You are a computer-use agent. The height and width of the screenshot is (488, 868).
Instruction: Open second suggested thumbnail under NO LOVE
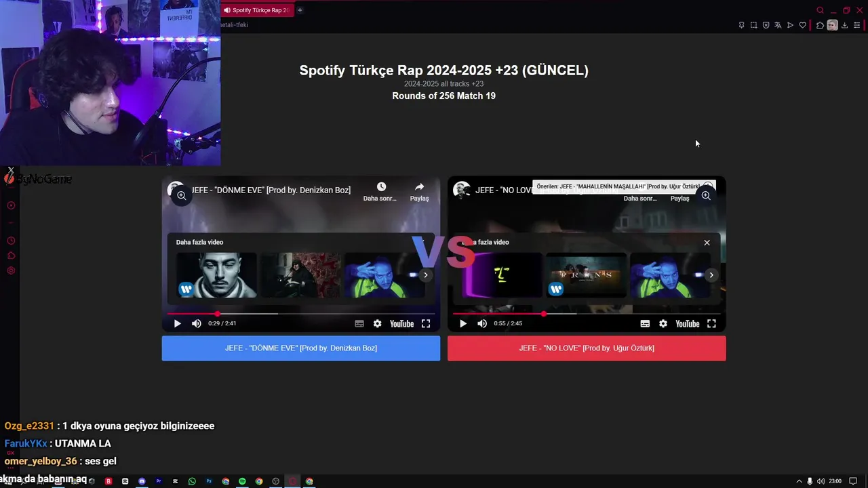click(587, 275)
